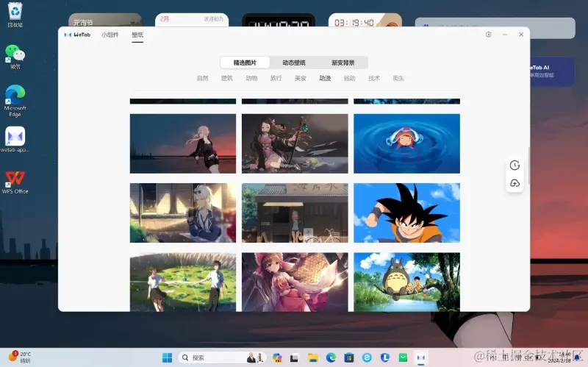The width and height of the screenshot is (588, 367).
Task: Pick the couple in green meadow wallpaper
Action: click(x=183, y=282)
